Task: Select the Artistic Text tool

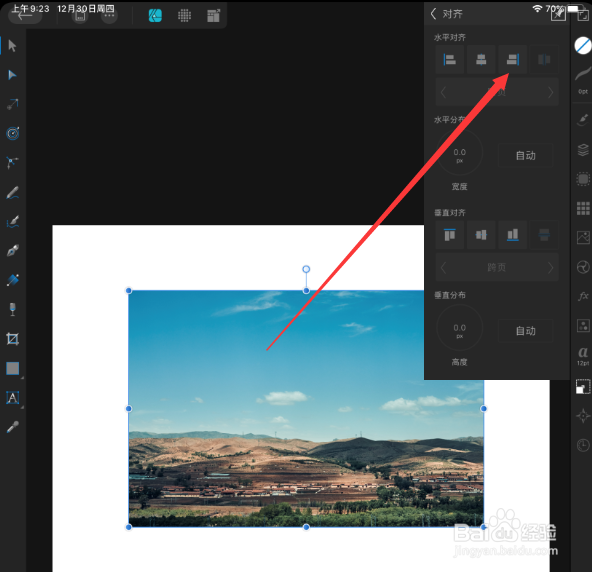Action: click(12, 398)
